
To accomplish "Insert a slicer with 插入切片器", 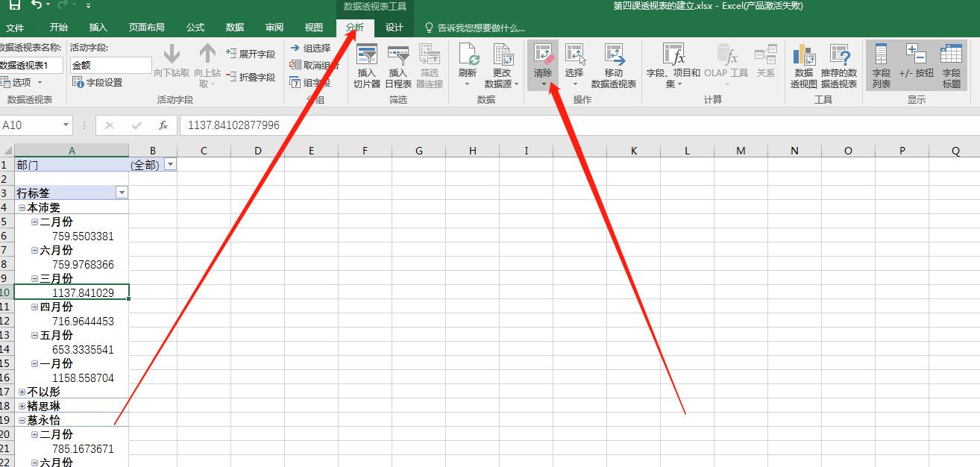I will [367, 66].
